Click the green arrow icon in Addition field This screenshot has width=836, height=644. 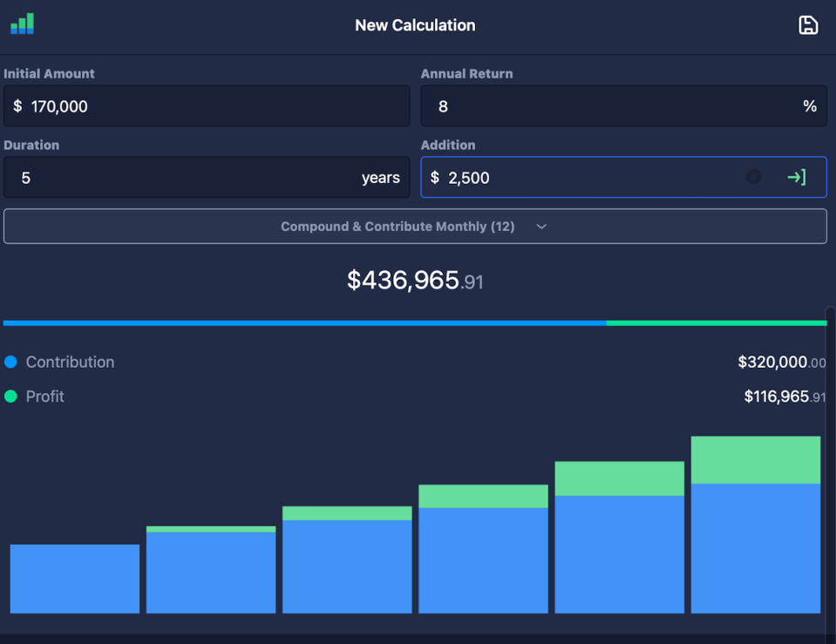(x=796, y=178)
